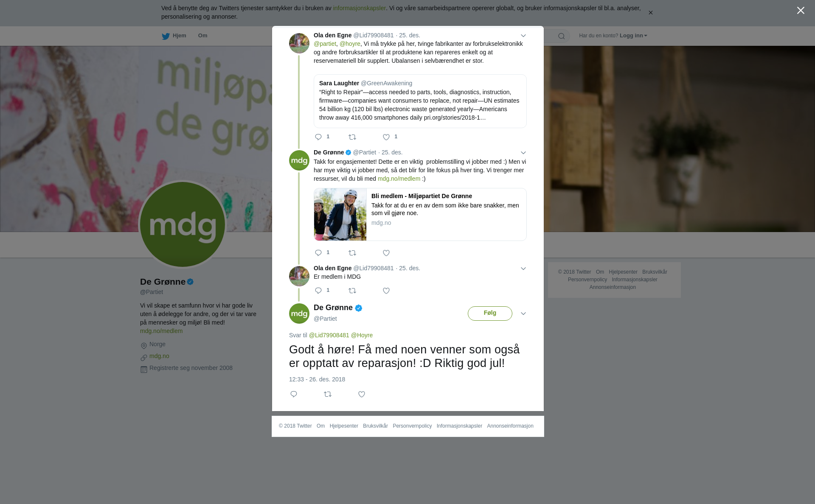815x504 pixels.
Task: Reply to the main "Godt å høre" tweet
Action: [x=294, y=394]
